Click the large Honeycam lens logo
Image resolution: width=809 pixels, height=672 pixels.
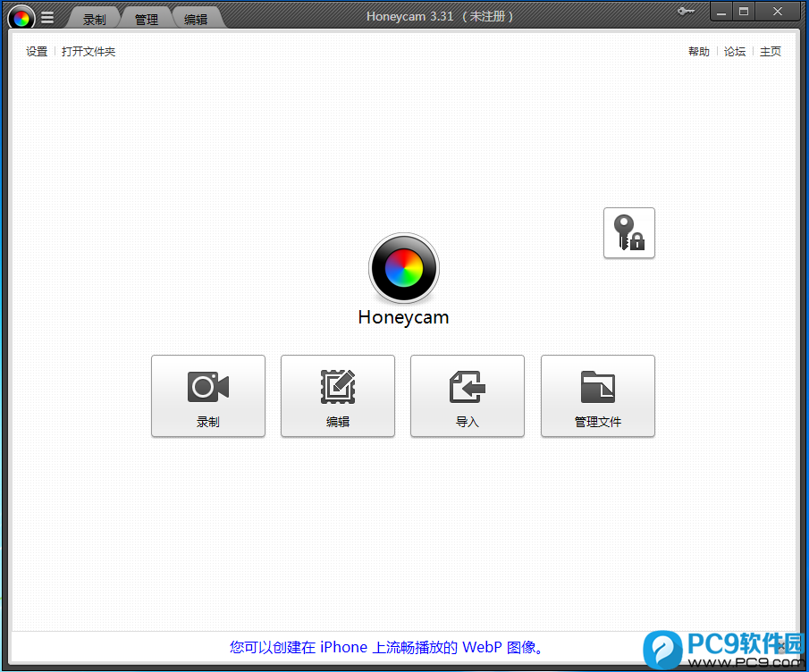(x=404, y=268)
